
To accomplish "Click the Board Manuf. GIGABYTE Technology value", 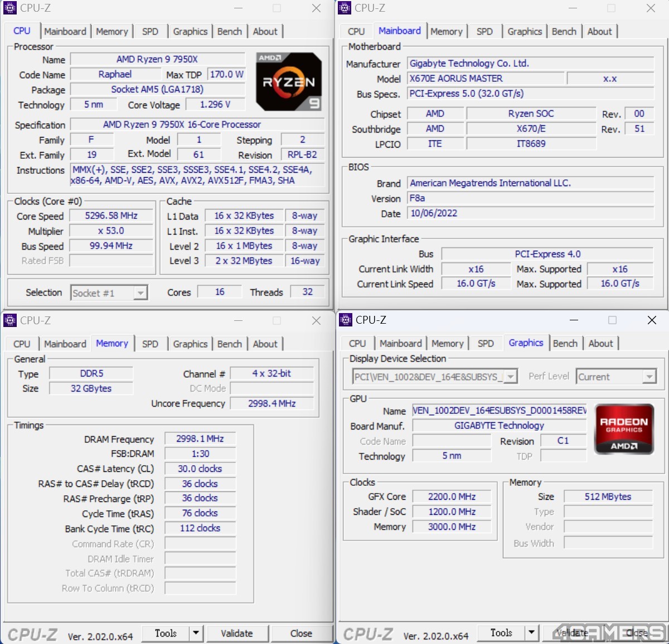I will (500, 426).
